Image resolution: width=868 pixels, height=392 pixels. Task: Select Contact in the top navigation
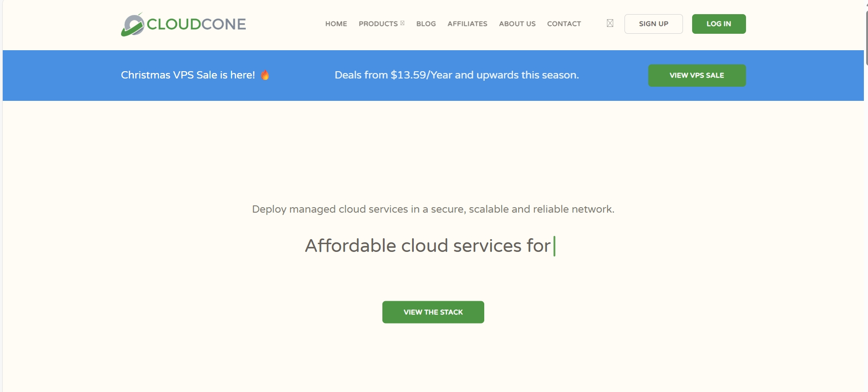point(564,24)
